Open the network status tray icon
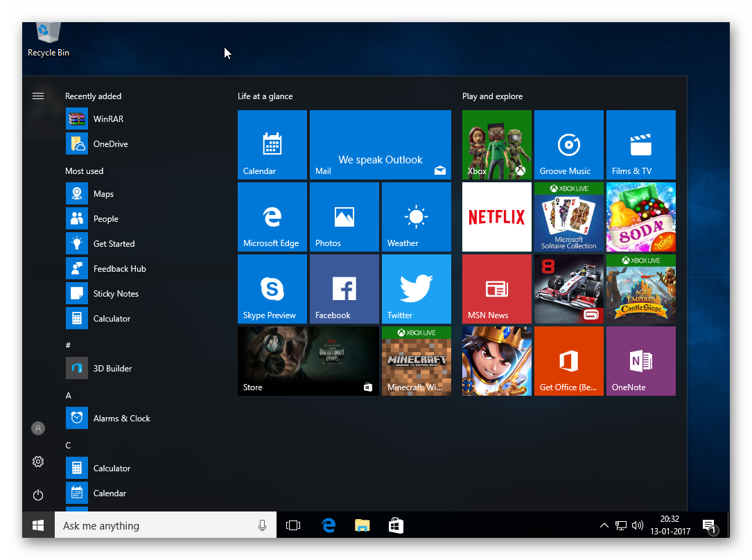Viewport: 752px width, 560px height. point(620,525)
